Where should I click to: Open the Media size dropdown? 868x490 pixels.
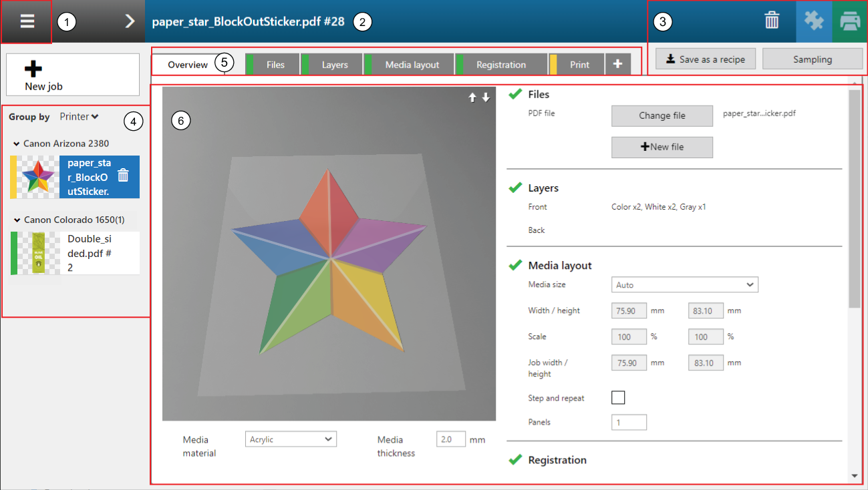684,285
